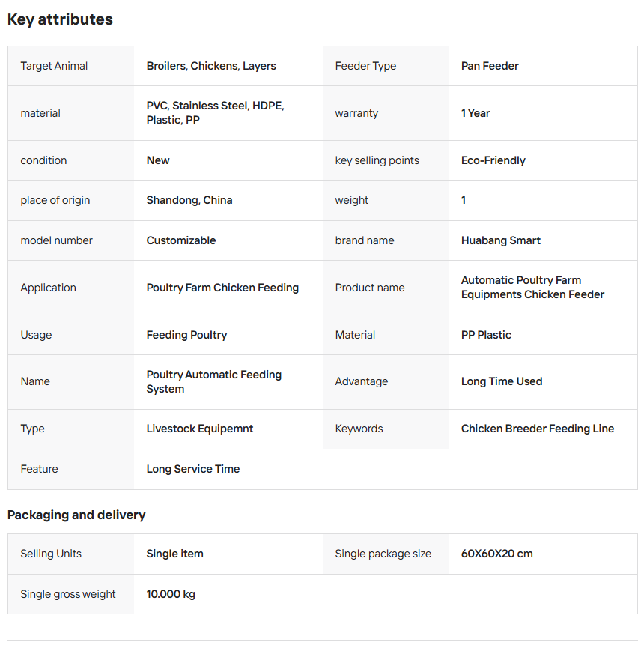Select the Broilers, Chickens, Layers value

[211, 66]
